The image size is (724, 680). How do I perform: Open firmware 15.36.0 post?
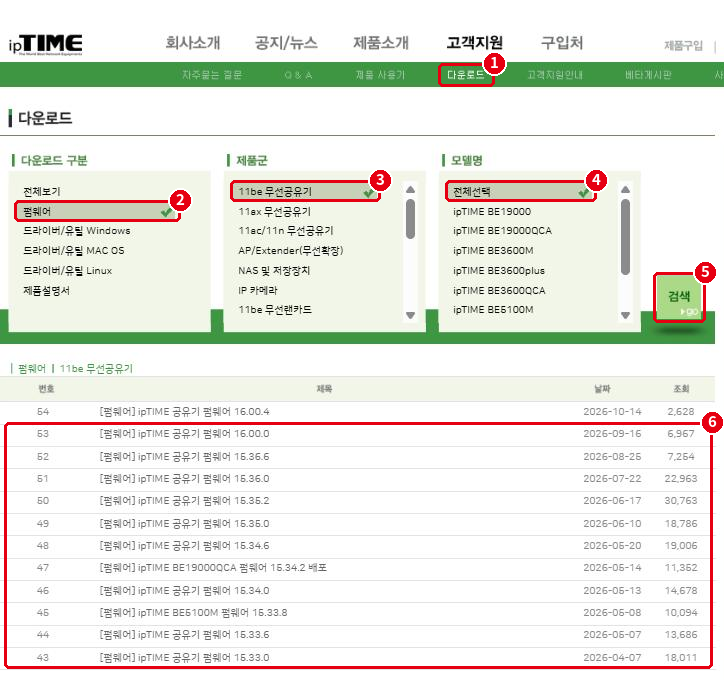pos(184,479)
